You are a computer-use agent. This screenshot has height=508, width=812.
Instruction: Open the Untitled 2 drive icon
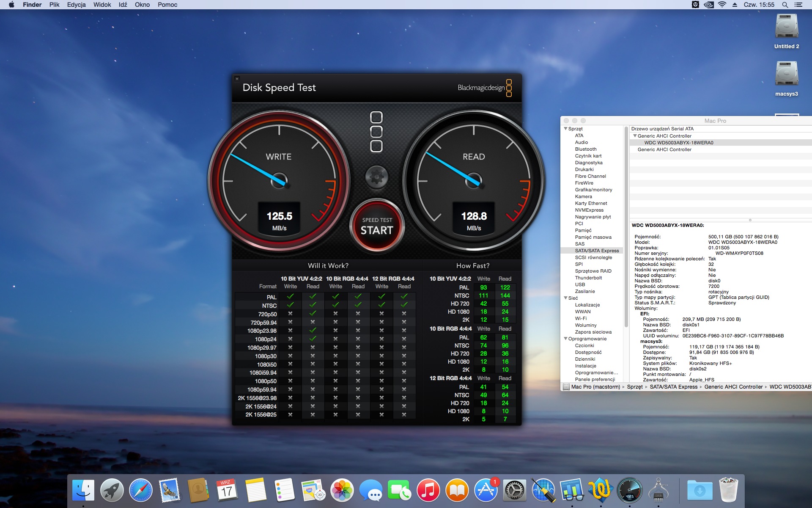[786, 27]
